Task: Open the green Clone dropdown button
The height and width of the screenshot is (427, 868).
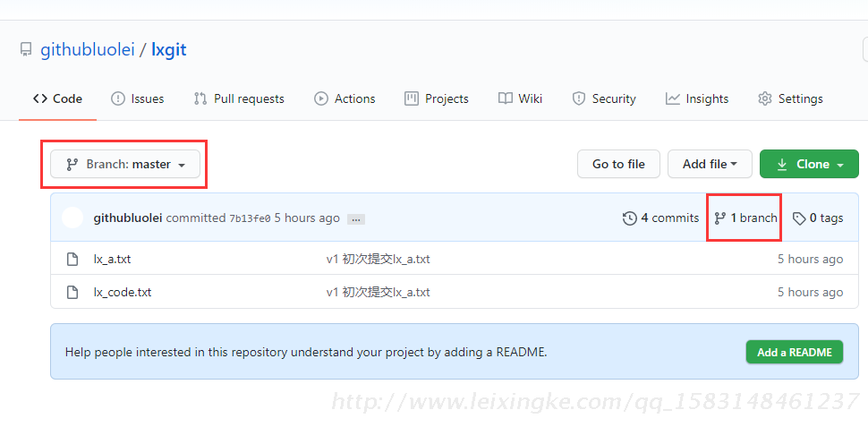Action: click(x=809, y=164)
